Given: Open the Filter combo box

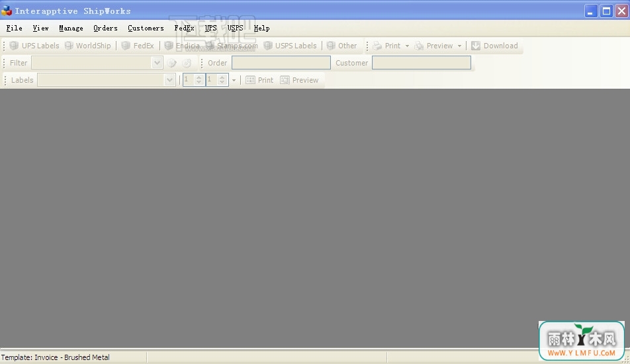Looking at the screenshot, I should tap(97, 63).
